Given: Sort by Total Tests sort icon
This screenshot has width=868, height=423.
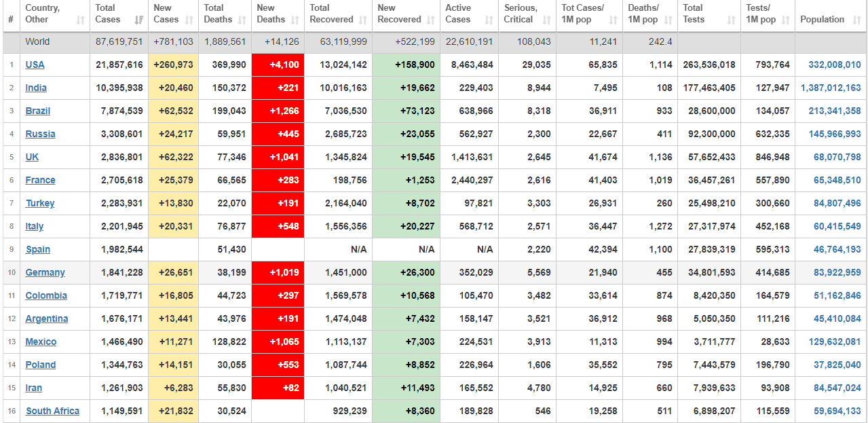Looking at the screenshot, I should 732,20.
